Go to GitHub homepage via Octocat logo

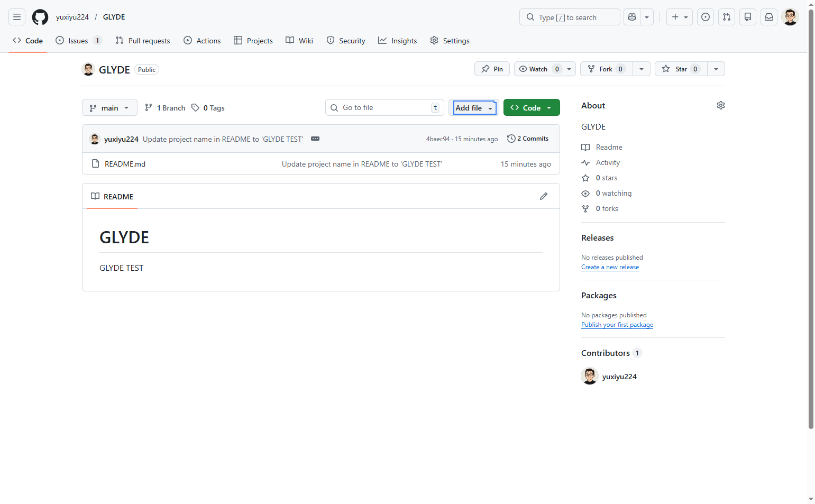click(x=40, y=17)
